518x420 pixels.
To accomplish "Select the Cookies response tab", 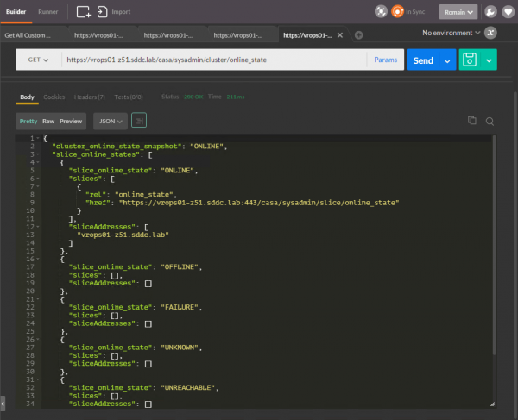I will [54, 97].
